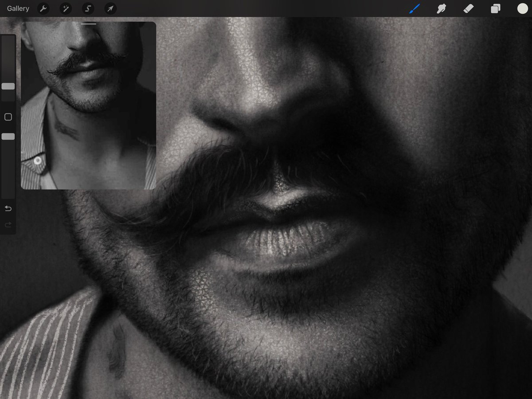
Task: Open the Layers panel
Action: [x=495, y=8]
